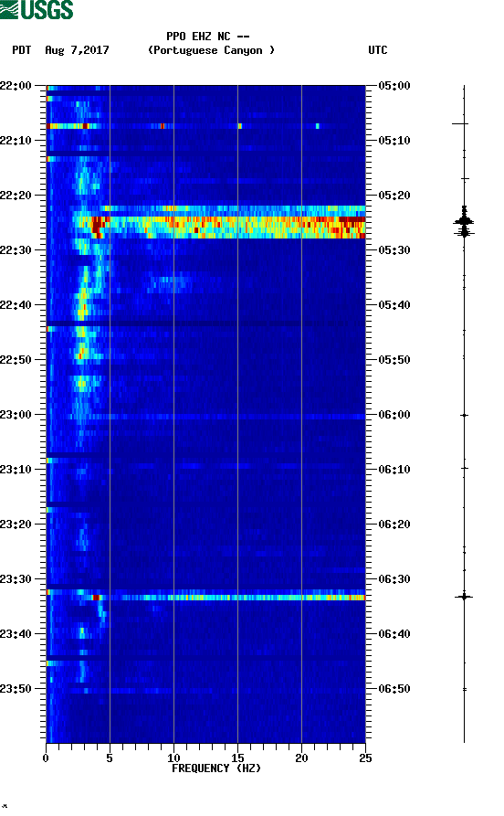Click the USGS logo

coord(37,9)
